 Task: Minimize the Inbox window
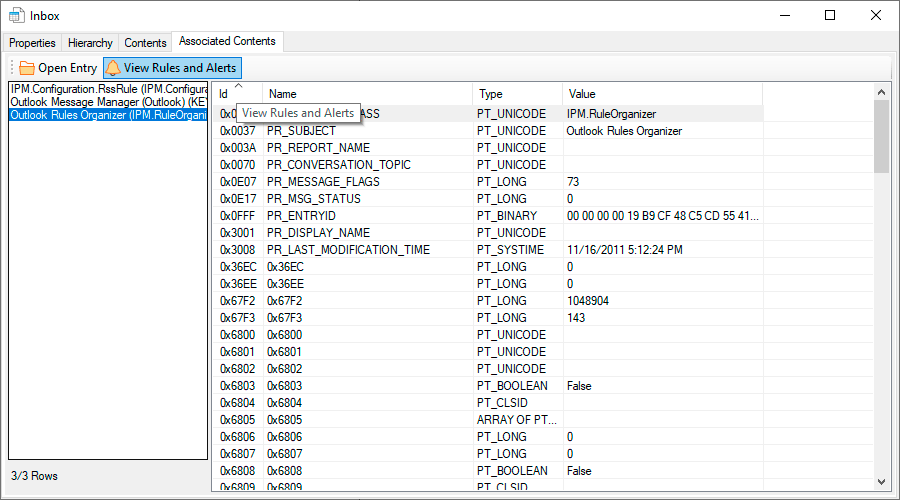[x=785, y=15]
